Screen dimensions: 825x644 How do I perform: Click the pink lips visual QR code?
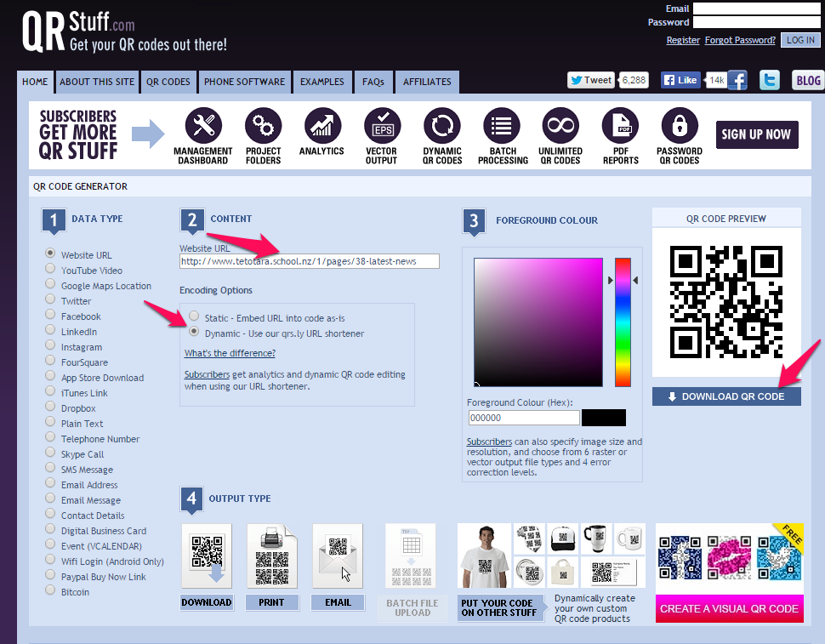(x=729, y=558)
